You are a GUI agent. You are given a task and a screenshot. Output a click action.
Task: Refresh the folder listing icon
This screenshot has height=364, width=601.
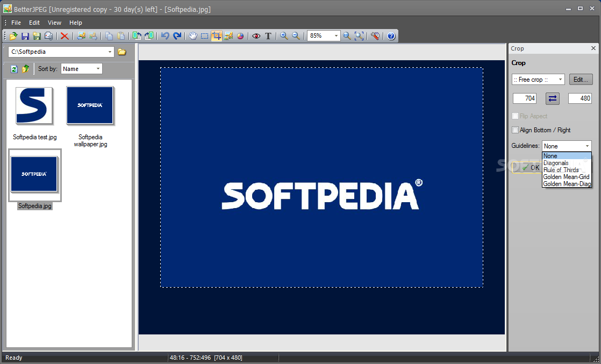pos(14,69)
